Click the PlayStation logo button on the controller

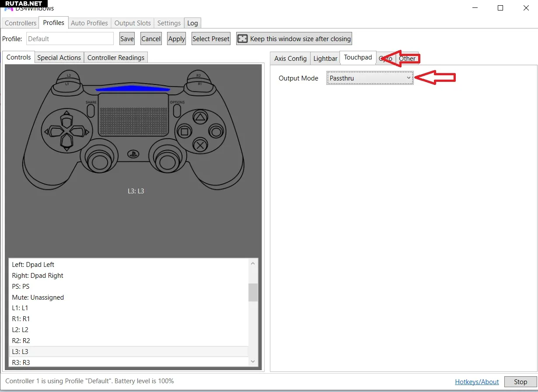133,154
